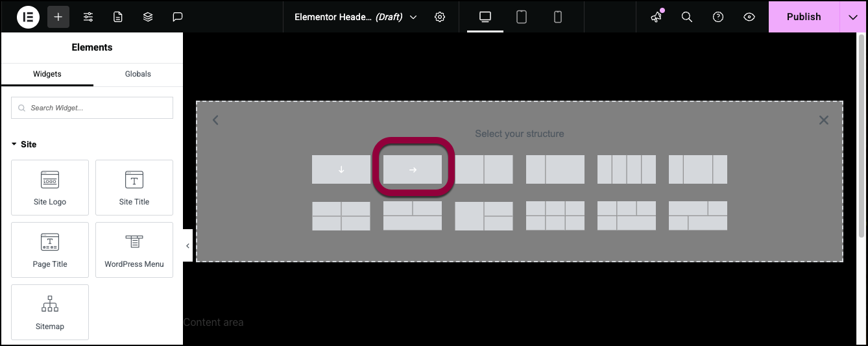
Task: Toggle preview changes eye icon
Action: pyautogui.click(x=749, y=17)
